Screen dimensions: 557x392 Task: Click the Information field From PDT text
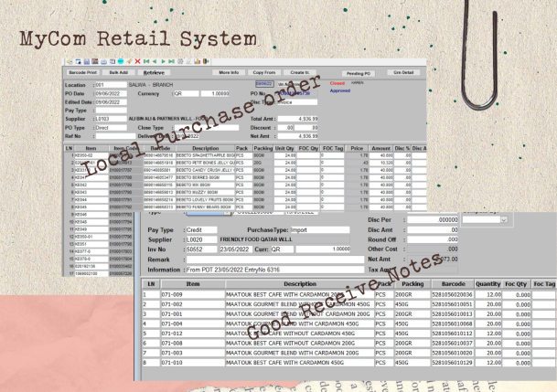point(275,270)
